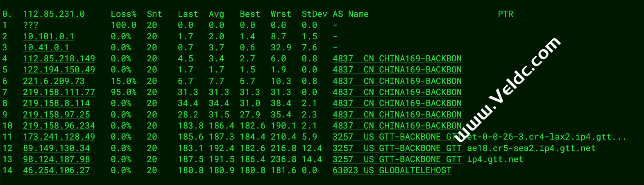Select the Loss% column header
The width and height of the screenshot is (644, 185).
coord(123,14)
